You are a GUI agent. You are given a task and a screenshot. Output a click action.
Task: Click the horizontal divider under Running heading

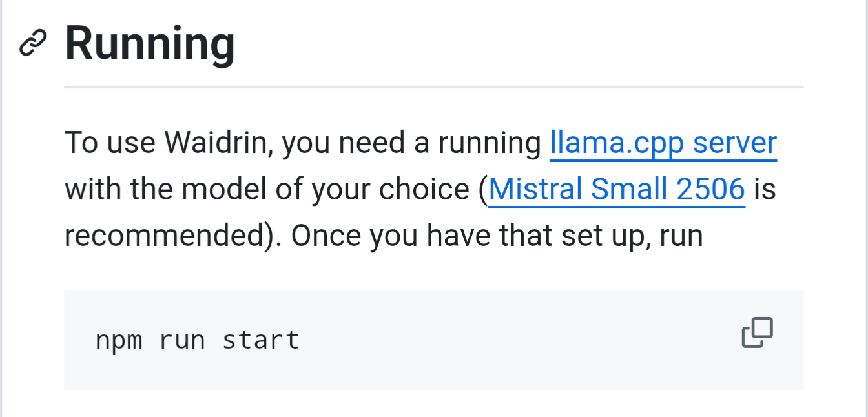[434, 86]
